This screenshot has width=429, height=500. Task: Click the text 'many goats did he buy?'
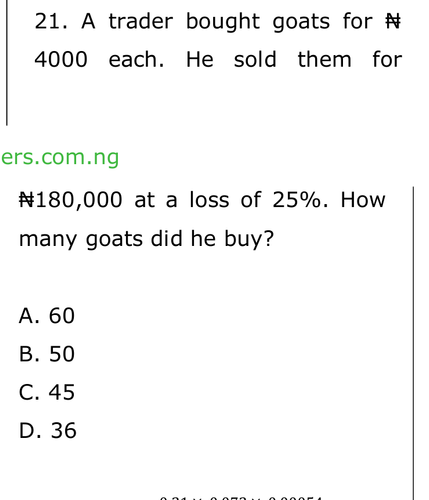pyautogui.click(x=146, y=239)
